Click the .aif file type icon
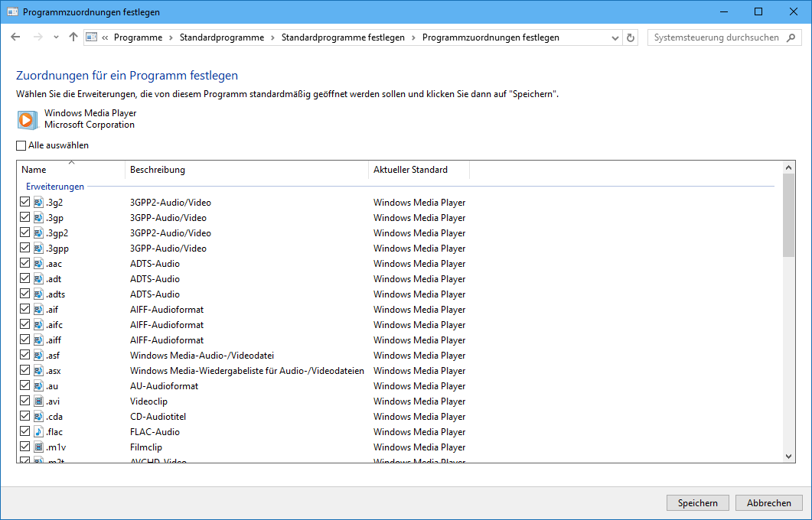Image resolution: width=812 pixels, height=520 pixels. point(38,310)
